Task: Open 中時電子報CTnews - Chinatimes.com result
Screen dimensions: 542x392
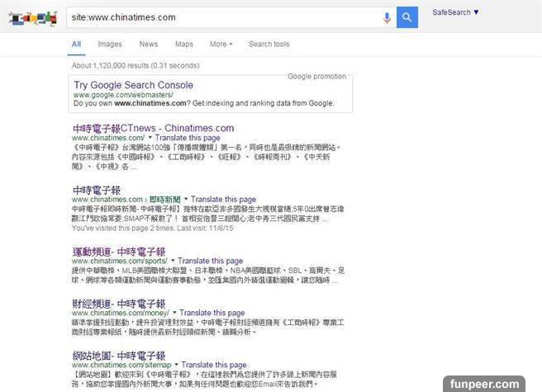Action: point(153,128)
